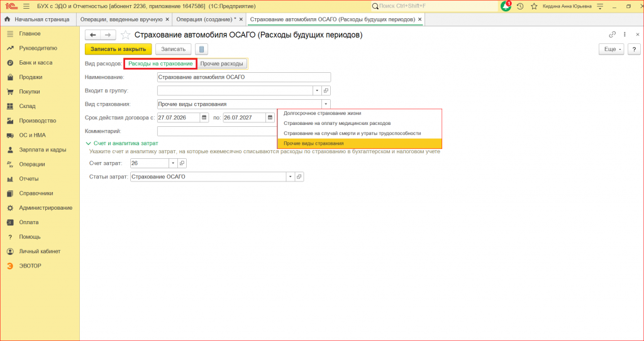Viewport: 644px width, 341px height.
Task: Open the Еще actions menu
Action: 611,49
